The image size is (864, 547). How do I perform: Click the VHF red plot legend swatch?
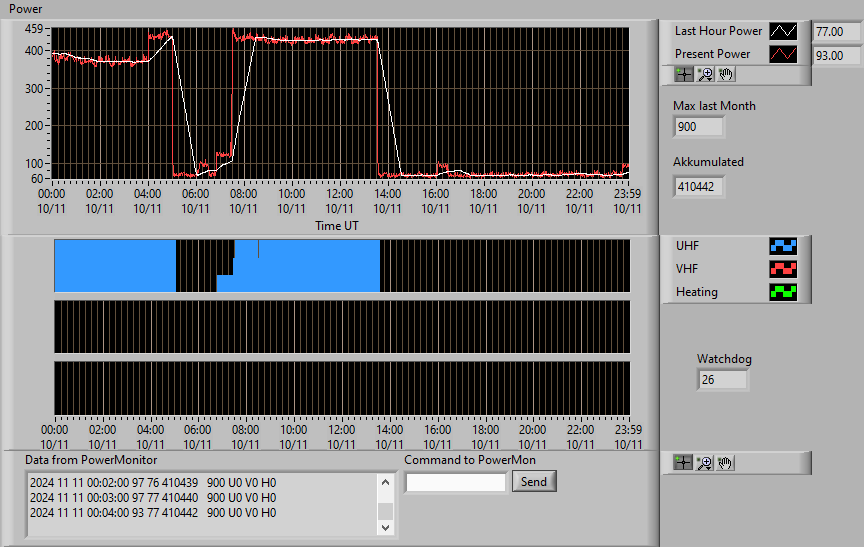pos(783,269)
